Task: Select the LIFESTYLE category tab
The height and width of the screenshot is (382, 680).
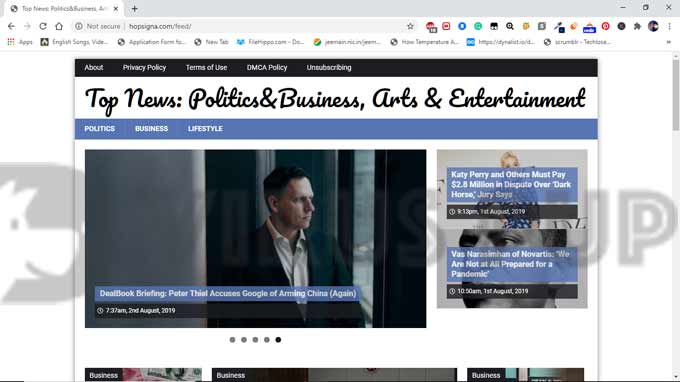Action: click(x=206, y=129)
